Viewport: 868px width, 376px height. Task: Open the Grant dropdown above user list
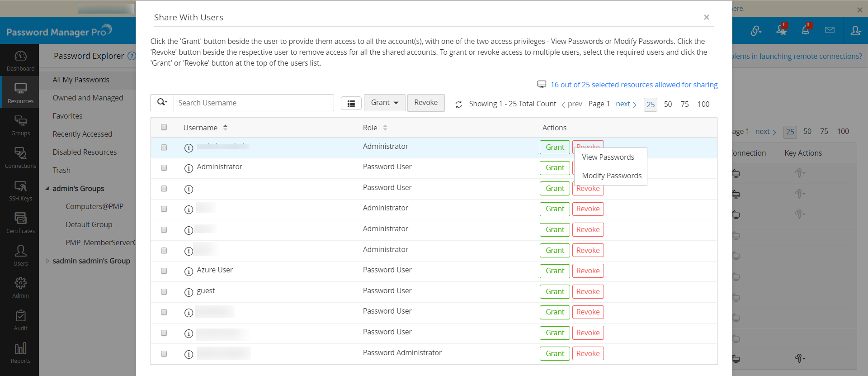tap(384, 103)
